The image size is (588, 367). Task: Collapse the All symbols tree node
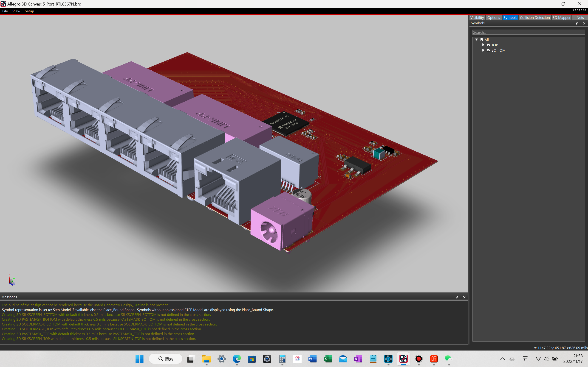tap(476, 39)
